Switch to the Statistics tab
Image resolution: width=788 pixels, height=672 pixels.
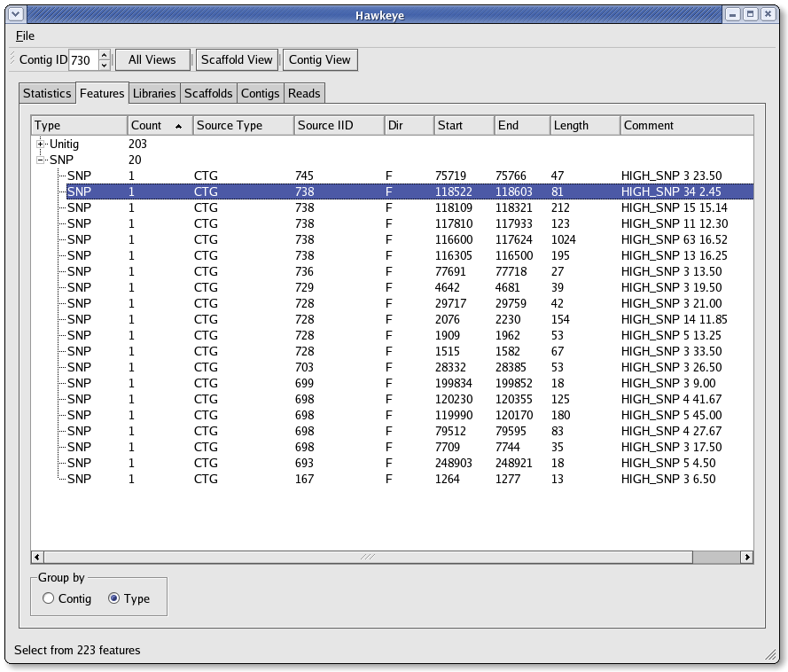47,93
